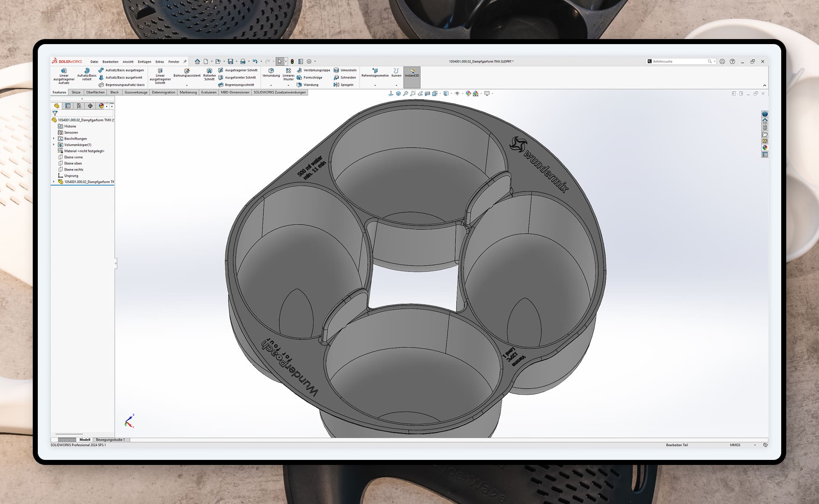The image size is (819, 504).
Task: Open the Fenster menu
Action: 174,61
